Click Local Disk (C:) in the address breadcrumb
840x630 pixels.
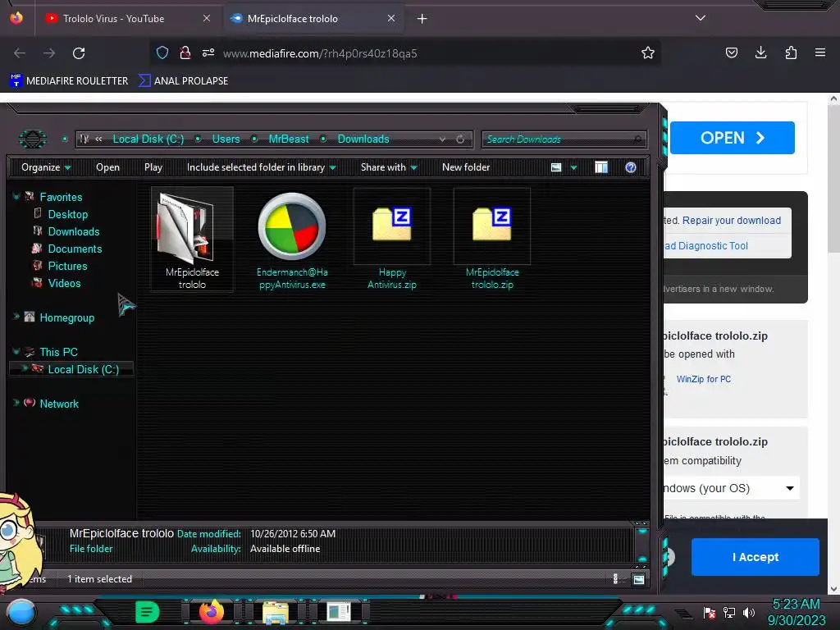click(x=148, y=139)
